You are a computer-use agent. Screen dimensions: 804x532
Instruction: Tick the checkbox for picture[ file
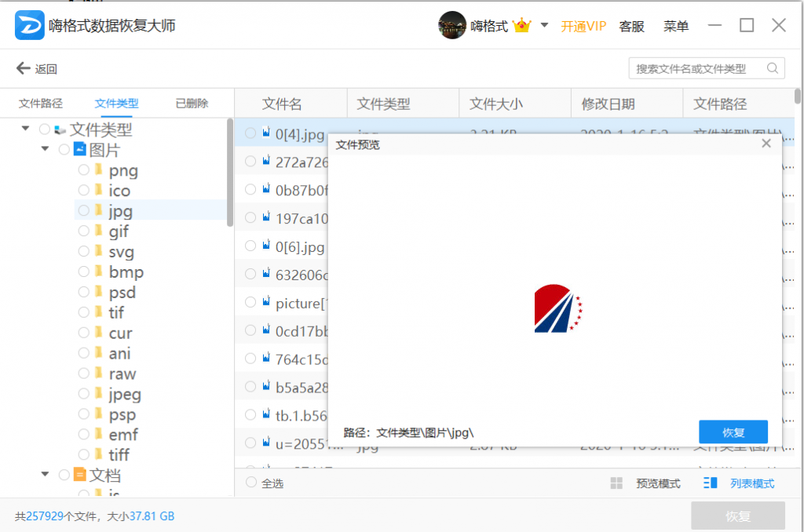point(250,302)
